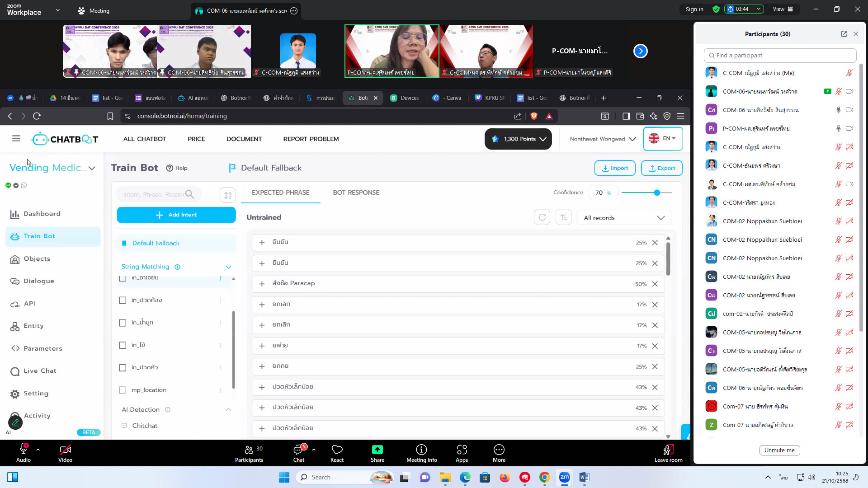Open the DOCUMENT menu item

pyautogui.click(x=244, y=139)
